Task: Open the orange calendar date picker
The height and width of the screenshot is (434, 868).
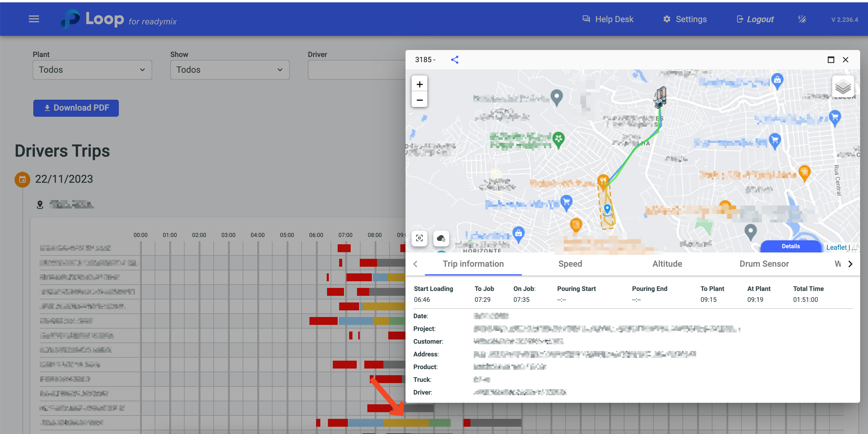Action: pos(22,179)
